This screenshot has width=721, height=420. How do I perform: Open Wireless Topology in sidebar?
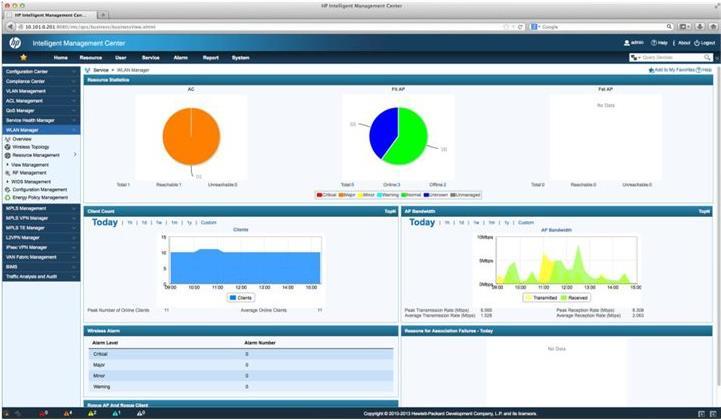click(x=32, y=147)
